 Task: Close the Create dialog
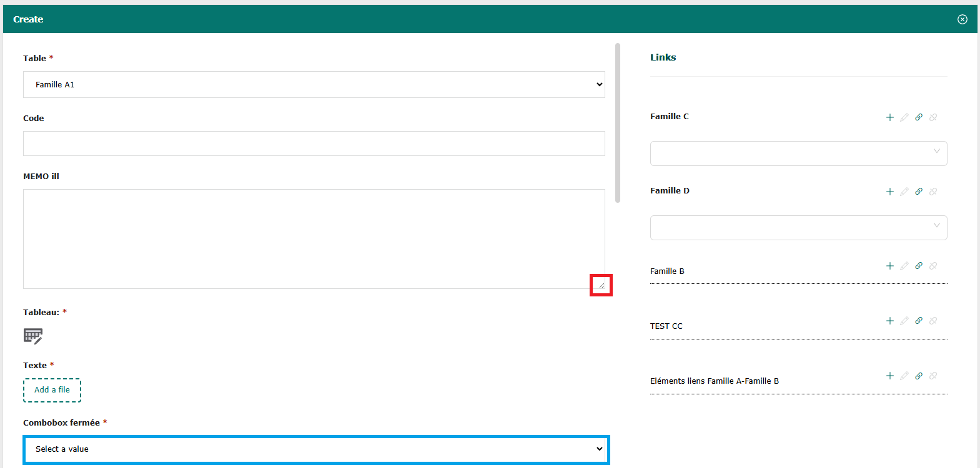coord(963,19)
